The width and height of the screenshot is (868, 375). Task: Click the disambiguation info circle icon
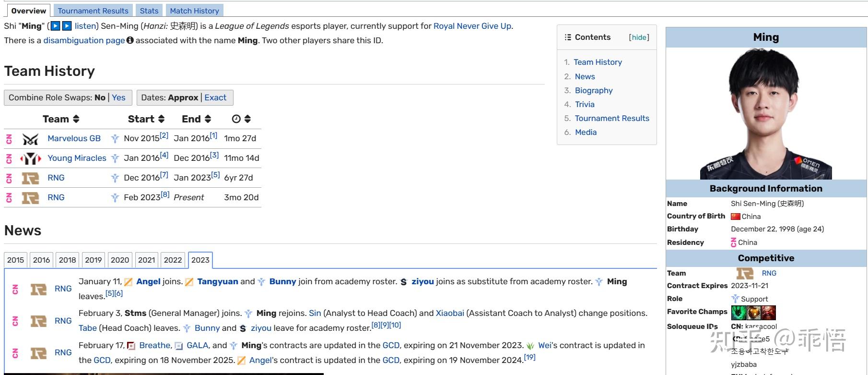click(x=130, y=40)
